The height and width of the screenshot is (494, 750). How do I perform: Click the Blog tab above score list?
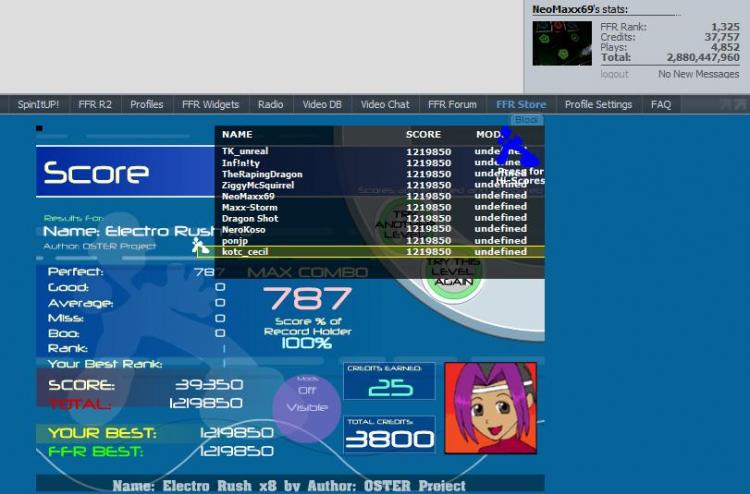(527, 120)
